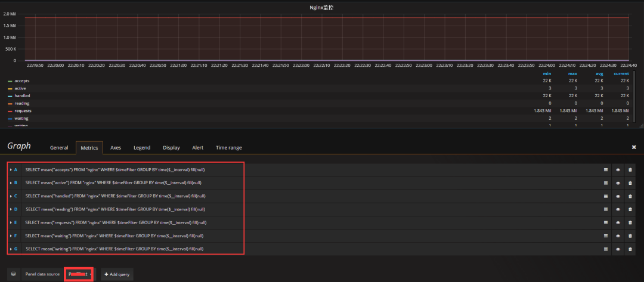Switch to the General tab

58,148
